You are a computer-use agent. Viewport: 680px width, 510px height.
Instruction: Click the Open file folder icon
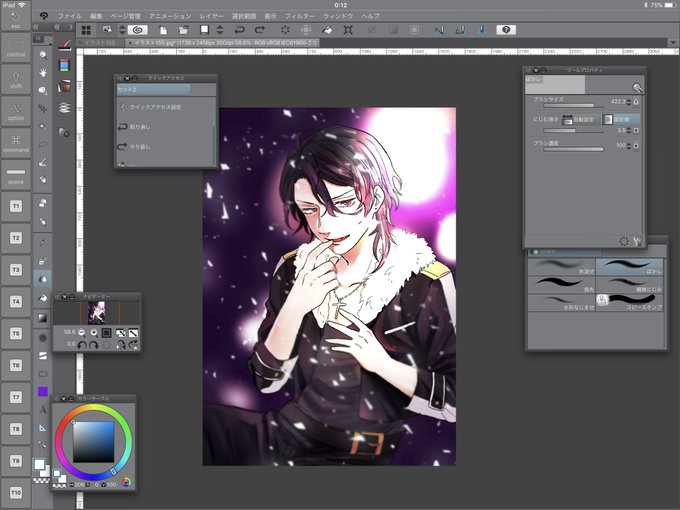(183, 30)
